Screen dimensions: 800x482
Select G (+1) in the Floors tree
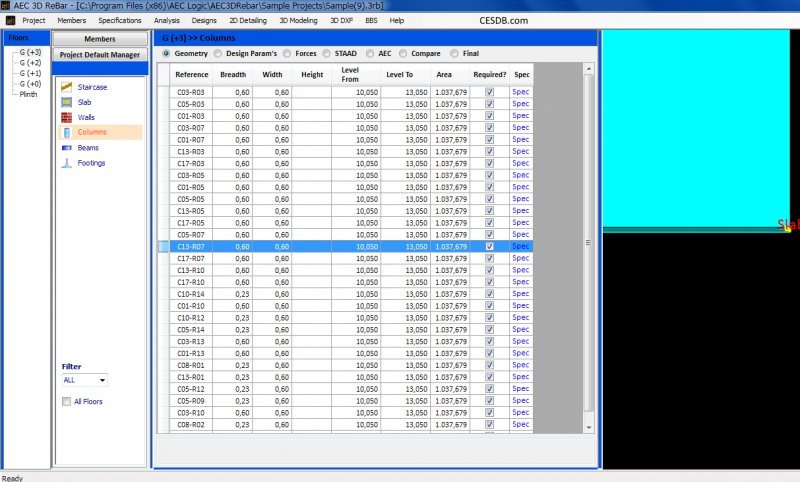click(30, 73)
